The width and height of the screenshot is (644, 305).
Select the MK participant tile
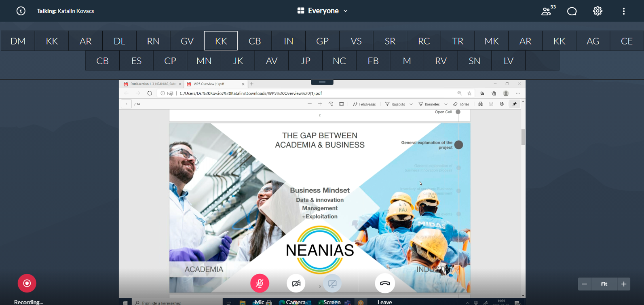point(492,41)
